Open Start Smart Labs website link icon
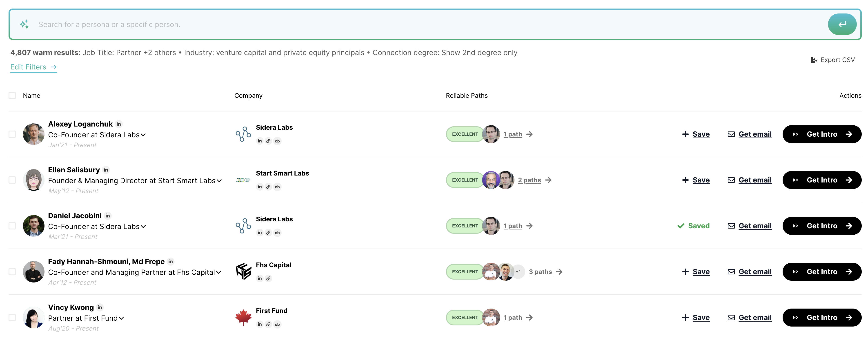 [268, 187]
